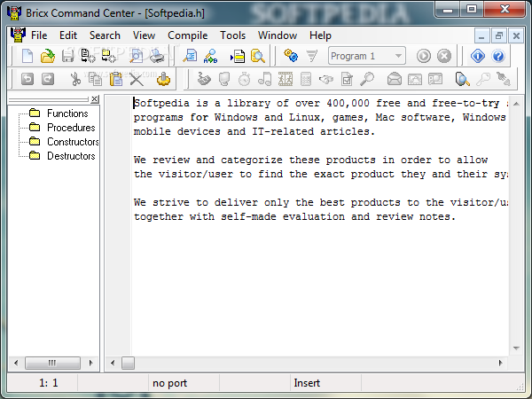The height and width of the screenshot is (399, 532).
Task: Click the Find Brick magnifier icon
Action: click(x=463, y=79)
